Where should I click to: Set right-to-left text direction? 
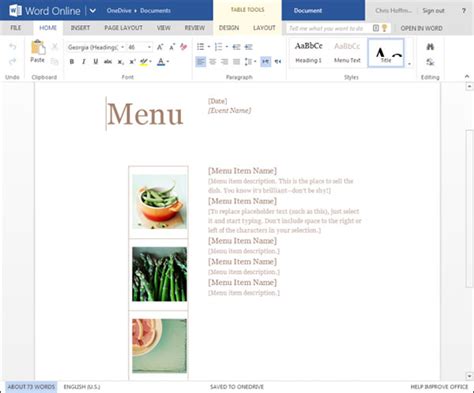click(x=278, y=62)
